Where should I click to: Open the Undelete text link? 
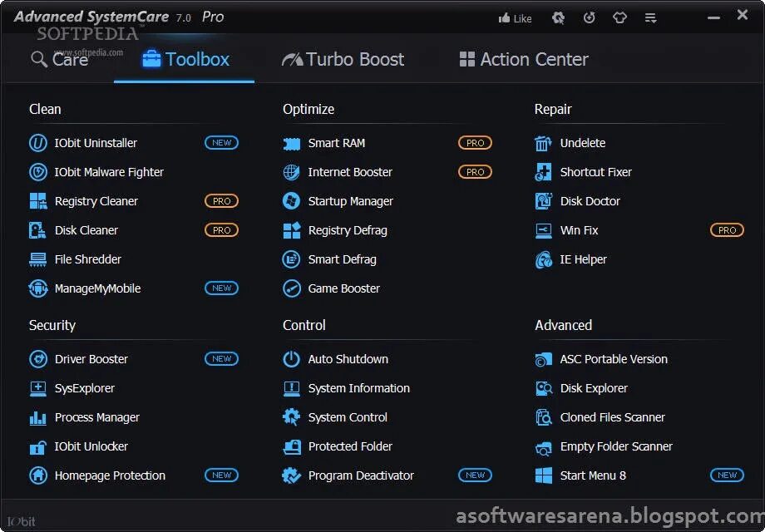pyautogui.click(x=583, y=143)
